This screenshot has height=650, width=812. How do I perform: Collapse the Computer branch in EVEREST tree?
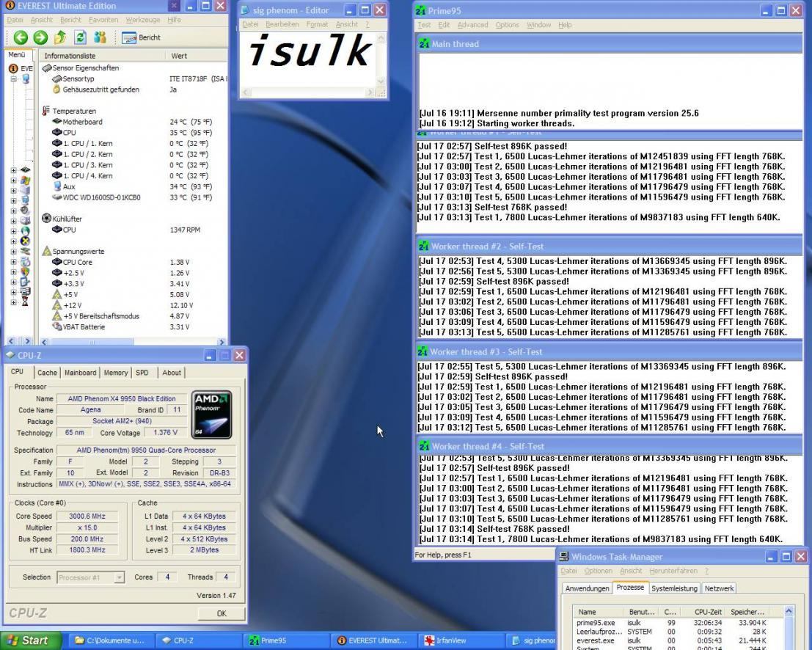click(13, 79)
